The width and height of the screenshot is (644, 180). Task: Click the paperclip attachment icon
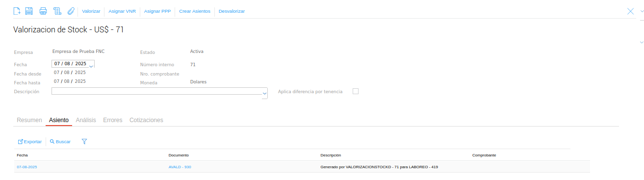71,11
